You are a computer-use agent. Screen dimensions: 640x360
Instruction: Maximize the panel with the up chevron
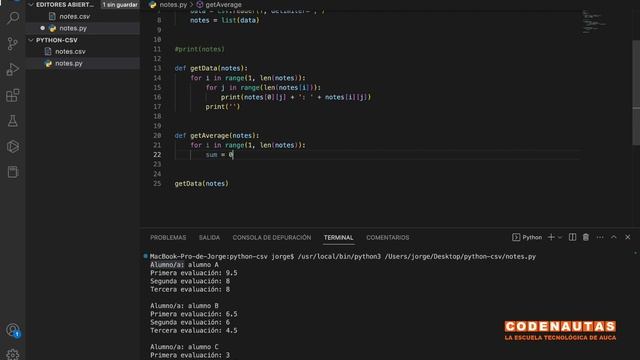613,237
